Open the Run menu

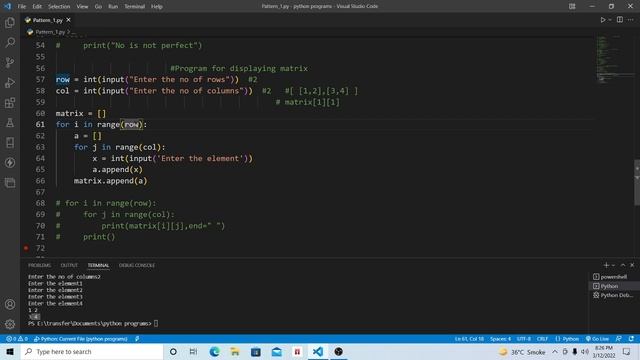[x=113, y=7]
